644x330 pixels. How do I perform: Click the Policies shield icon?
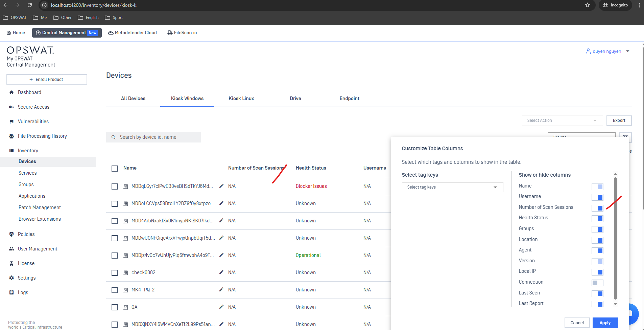click(11, 234)
